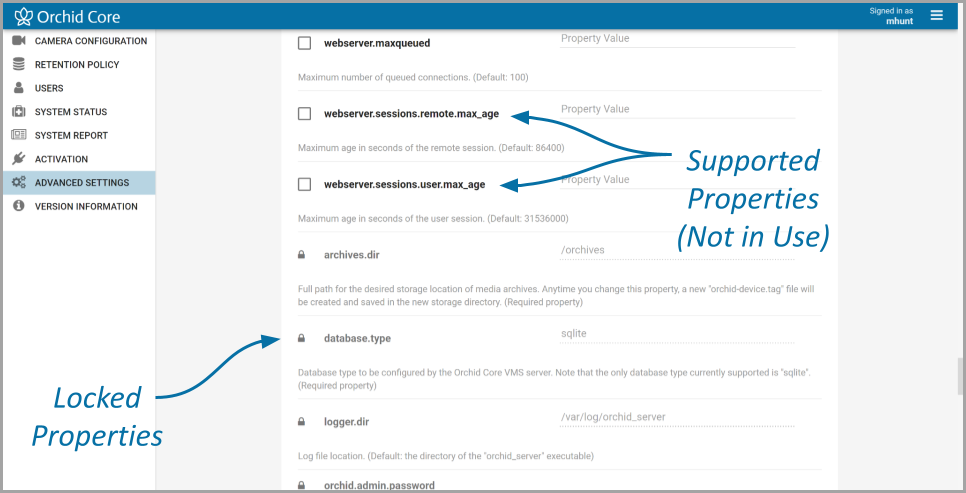
Task: Click the Retention Policy database icon
Action: coord(19,64)
